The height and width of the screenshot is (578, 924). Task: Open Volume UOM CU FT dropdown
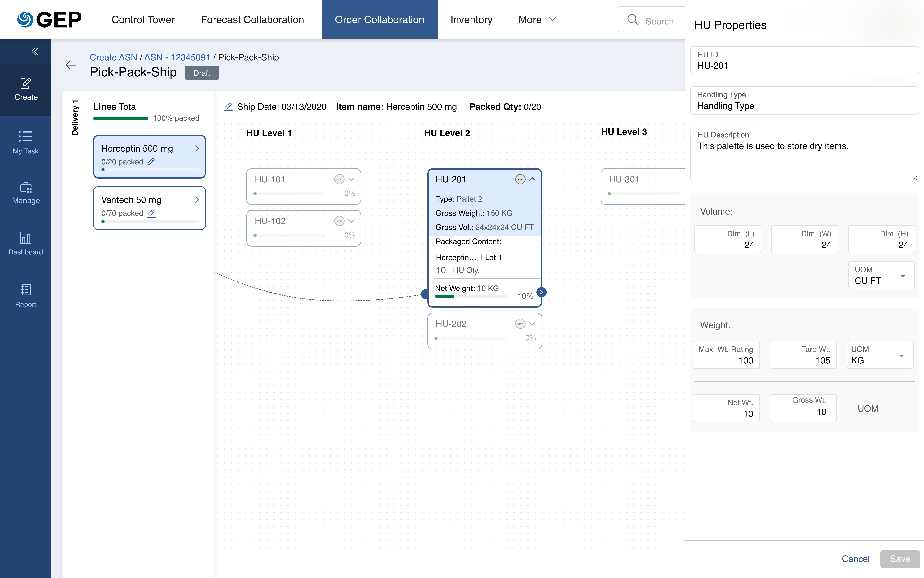[x=881, y=275]
